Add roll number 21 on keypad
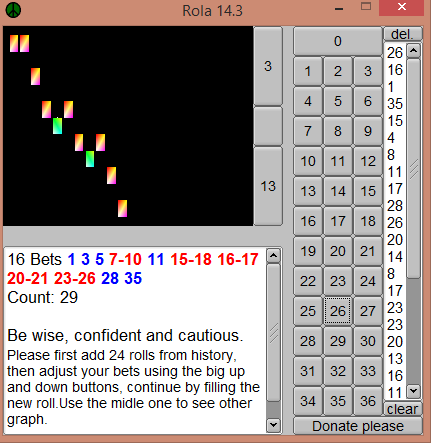 [368, 251]
